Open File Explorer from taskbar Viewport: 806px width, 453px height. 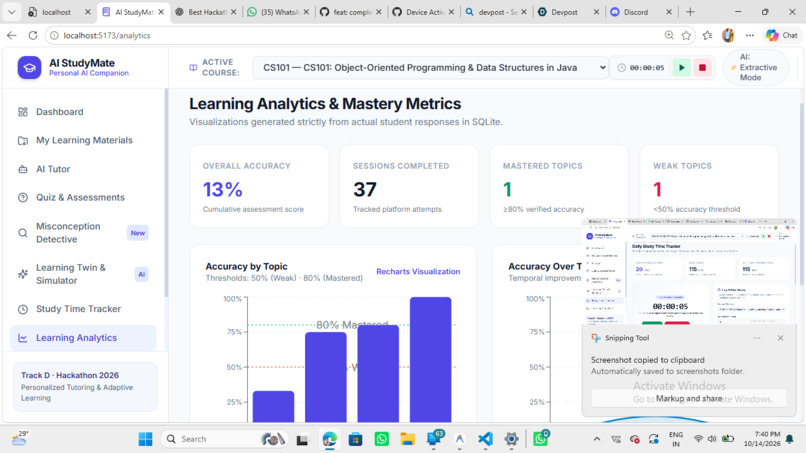tap(408, 439)
